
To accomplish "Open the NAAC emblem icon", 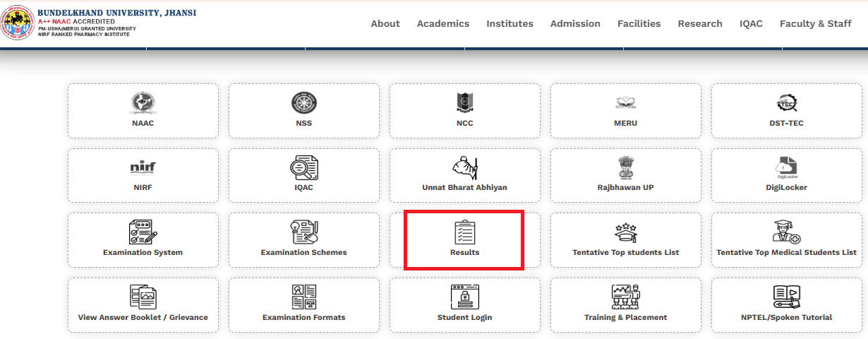I will click(x=143, y=104).
